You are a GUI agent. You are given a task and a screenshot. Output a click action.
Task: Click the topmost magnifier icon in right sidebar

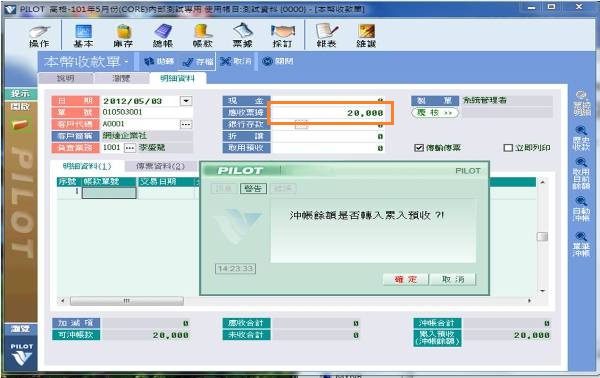[581, 95]
